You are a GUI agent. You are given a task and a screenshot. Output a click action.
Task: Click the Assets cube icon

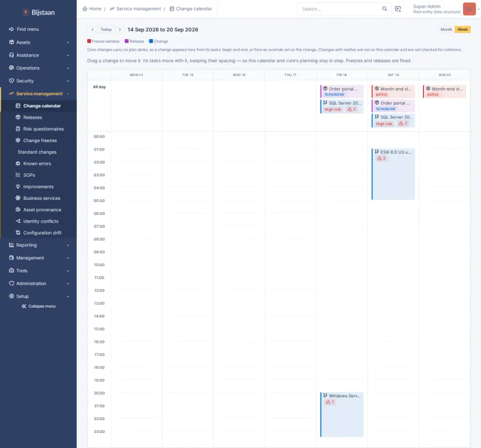coord(11,42)
